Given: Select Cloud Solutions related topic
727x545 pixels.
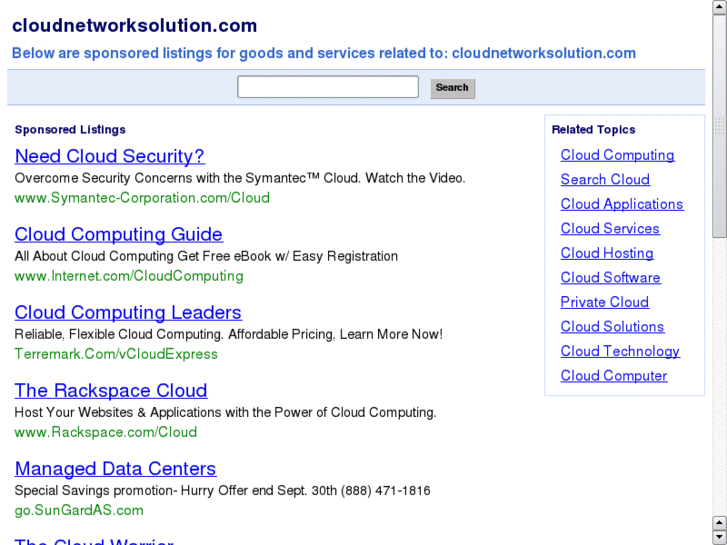Looking at the screenshot, I should [612, 327].
